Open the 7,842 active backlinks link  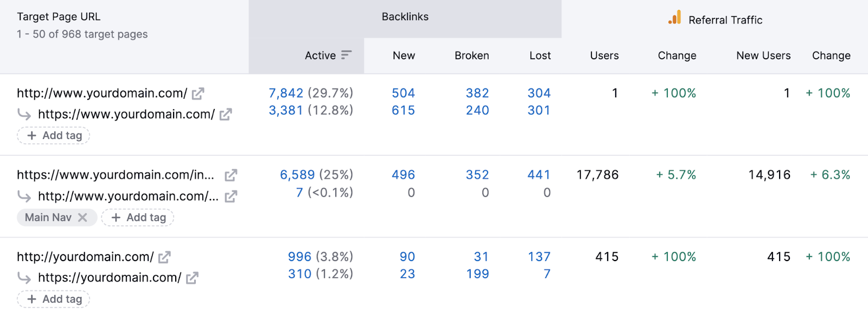pos(286,93)
